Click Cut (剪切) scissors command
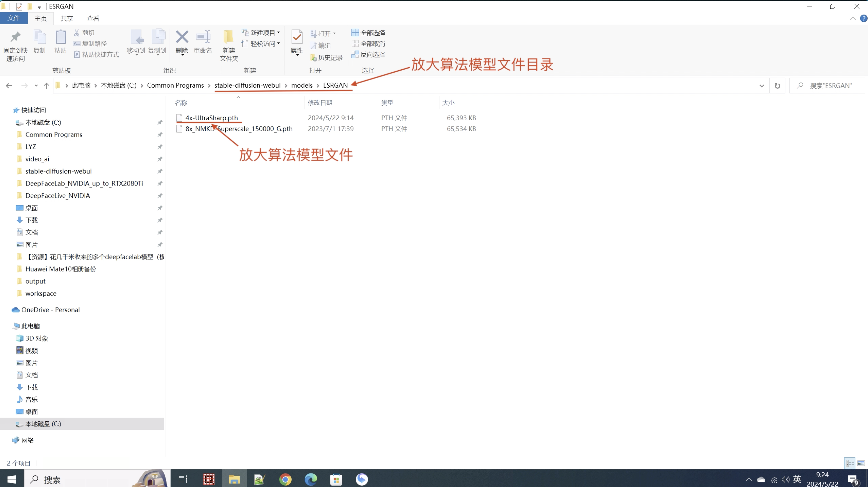The height and width of the screenshot is (487, 868). [x=84, y=33]
